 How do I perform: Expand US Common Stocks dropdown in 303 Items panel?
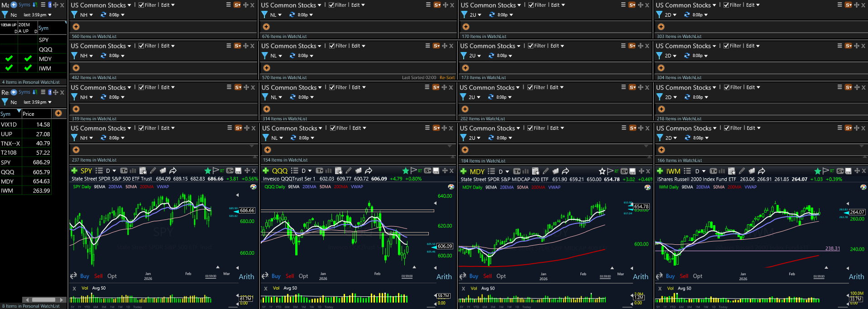coord(714,5)
